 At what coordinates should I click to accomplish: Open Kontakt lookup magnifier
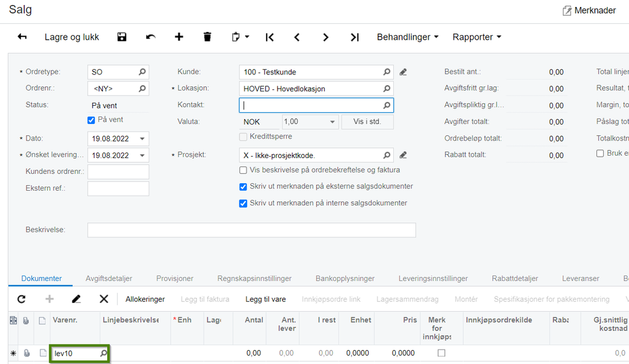(x=386, y=105)
